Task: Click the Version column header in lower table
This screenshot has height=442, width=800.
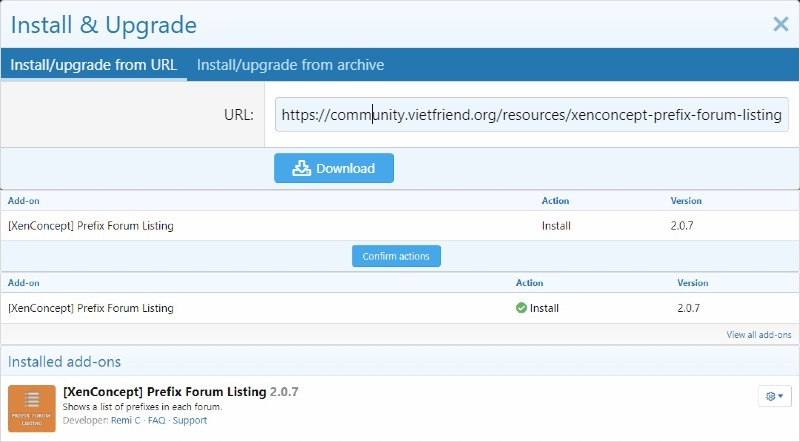Action: [692, 283]
